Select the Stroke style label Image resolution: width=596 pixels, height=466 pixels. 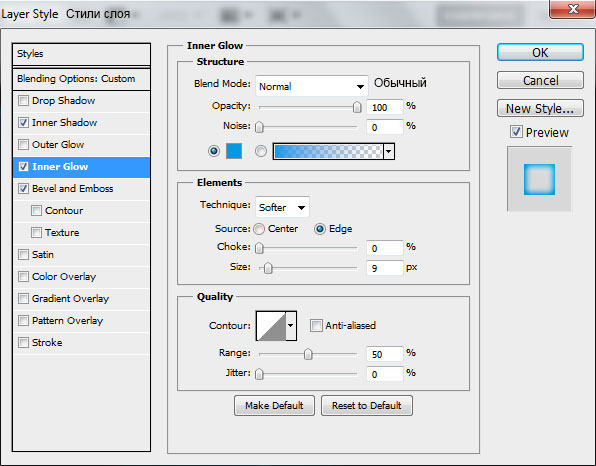(47, 343)
